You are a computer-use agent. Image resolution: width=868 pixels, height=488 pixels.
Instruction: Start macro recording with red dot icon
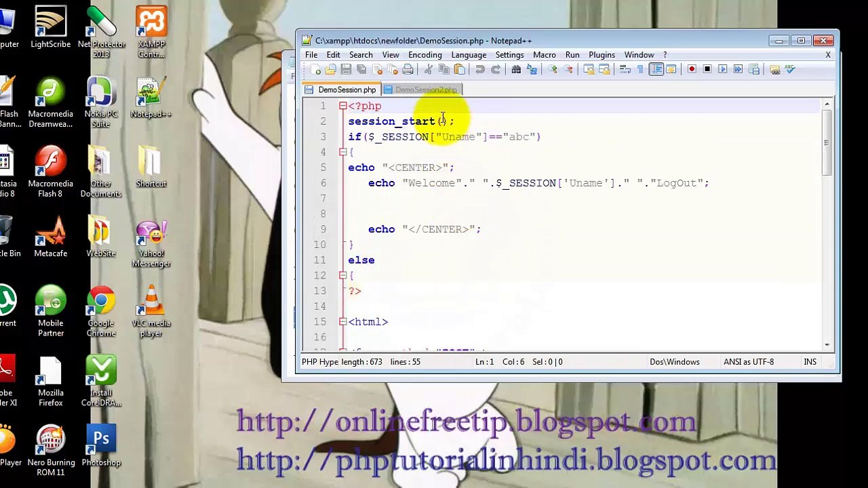(x=692, y=69)
